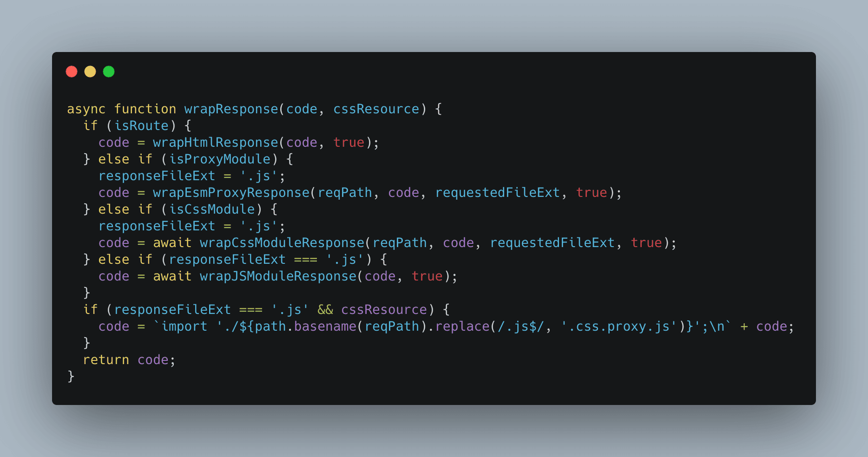Screen dimensions: 868x457
Task: Click requestedFileExt in wrapEsmProxyResponse line
Action: pyautogui.click(x=497, y=193)
